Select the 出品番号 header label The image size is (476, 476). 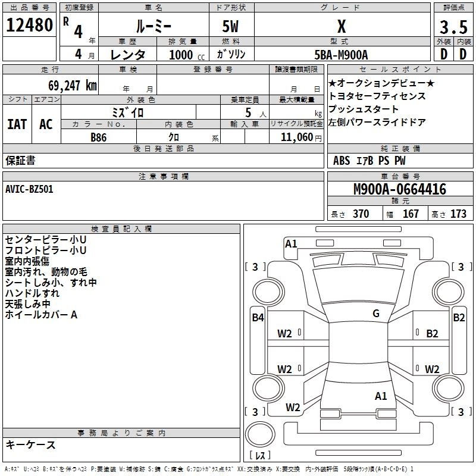tap(29, 8)
